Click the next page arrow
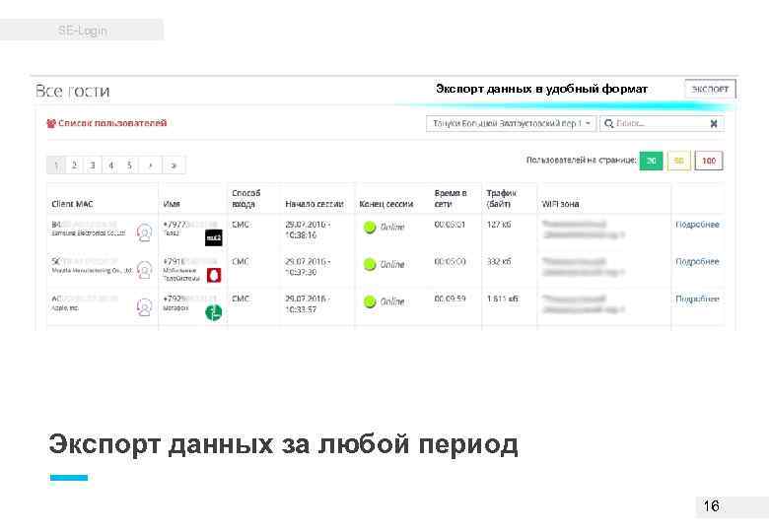 point(151,166)
